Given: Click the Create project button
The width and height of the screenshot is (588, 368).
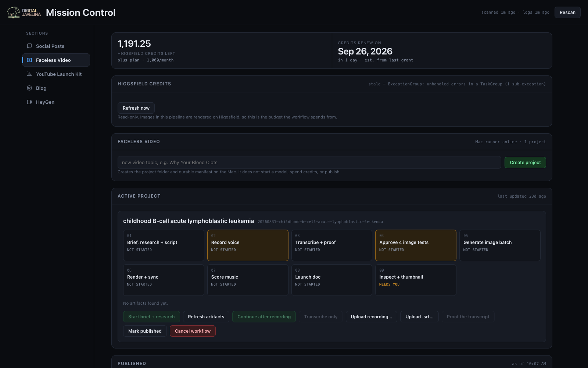Looking at the screenshot, I should pos(525,162).
